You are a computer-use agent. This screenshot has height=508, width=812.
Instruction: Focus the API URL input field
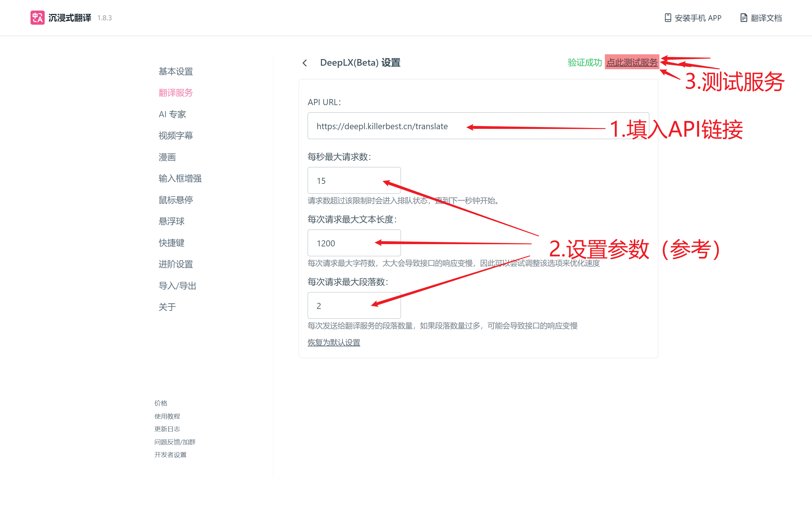(478, 126)
